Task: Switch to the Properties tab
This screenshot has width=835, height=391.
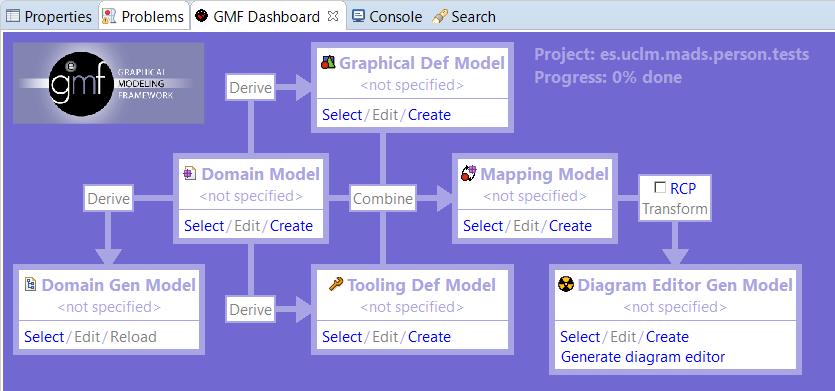Action: [x=49, y=17]
